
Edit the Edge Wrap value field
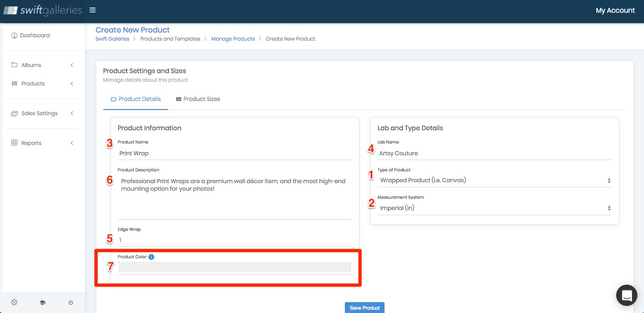(x=234, y=240)
